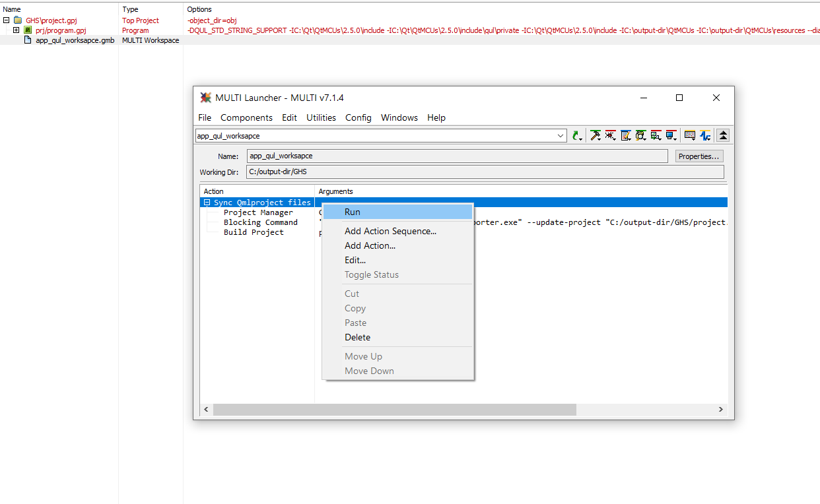Open Properties dialog
The width and height of the screenshot is (820, 504).
click(x=699, y=156)
